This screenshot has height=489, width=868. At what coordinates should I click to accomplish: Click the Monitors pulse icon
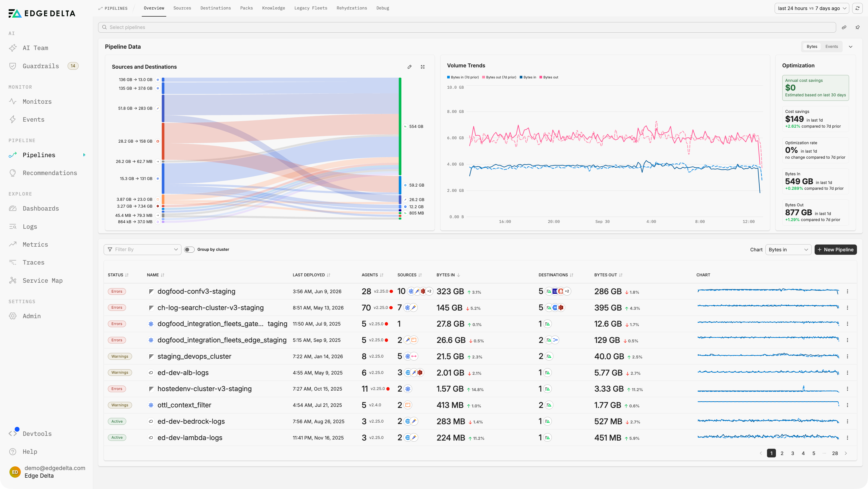(13, 102)
